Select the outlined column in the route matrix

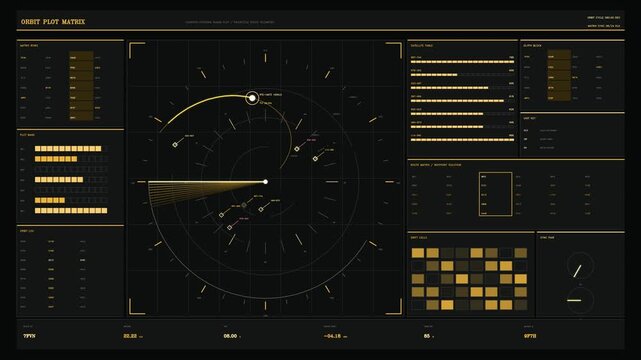495,194
